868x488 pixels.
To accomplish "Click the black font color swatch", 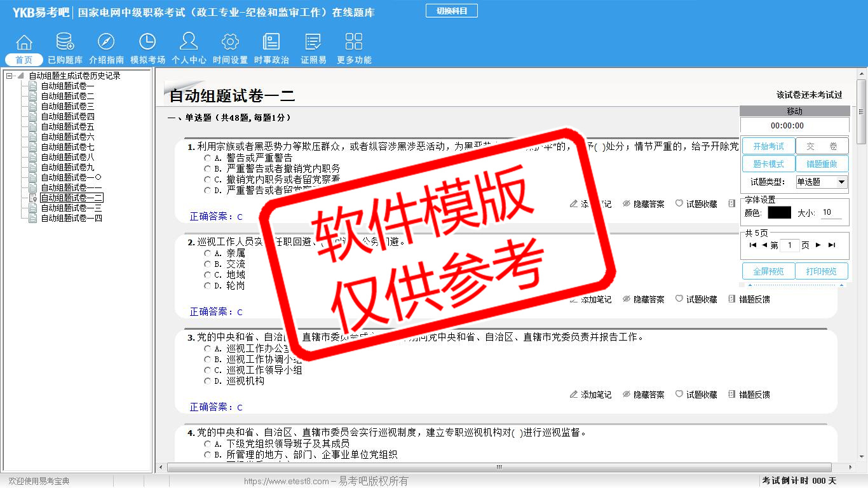I will (779, 213).
